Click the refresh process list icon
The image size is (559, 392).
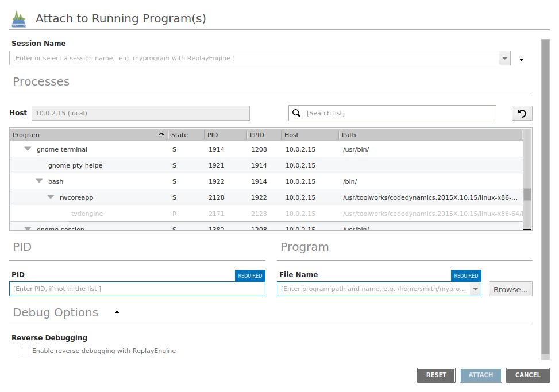point(522,113)
